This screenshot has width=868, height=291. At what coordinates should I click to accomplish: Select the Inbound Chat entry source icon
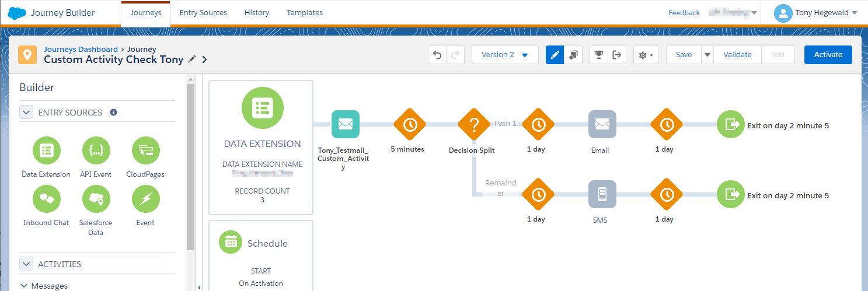click(46, 199)
